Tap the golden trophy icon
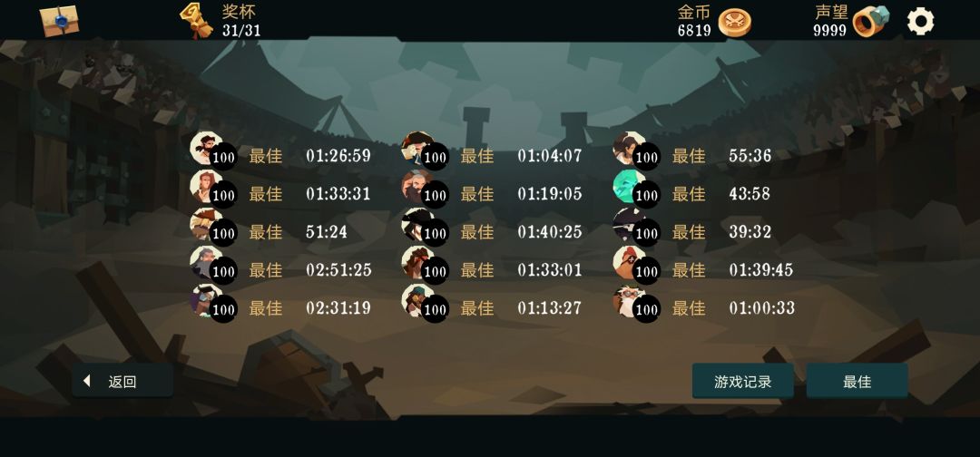This screenshot has height=457, width=980. [197, 20]
